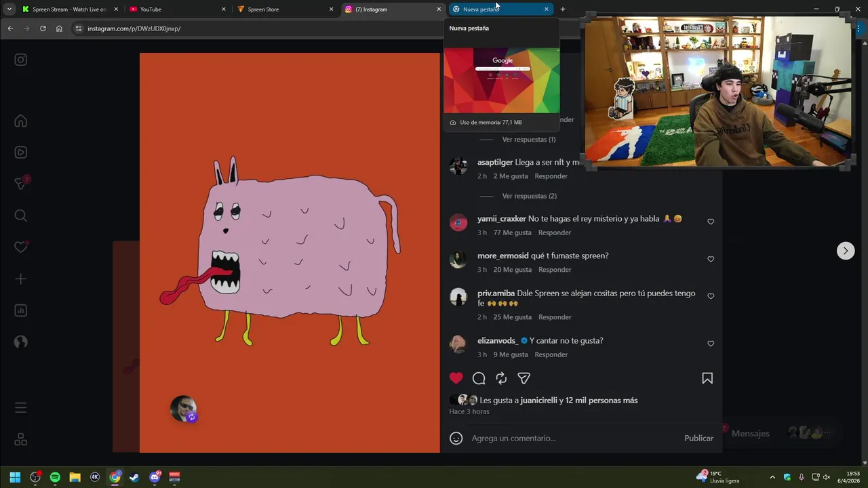Like elizanvods_'s comment
868x488 pixels.
pyautogui.click(x=711, y=344)
